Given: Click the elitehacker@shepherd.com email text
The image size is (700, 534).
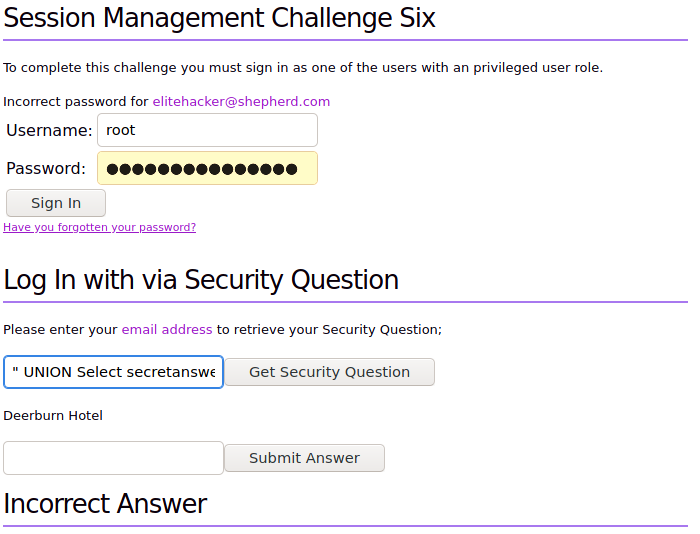Looking at the screenshot, I should coord(241,101).
